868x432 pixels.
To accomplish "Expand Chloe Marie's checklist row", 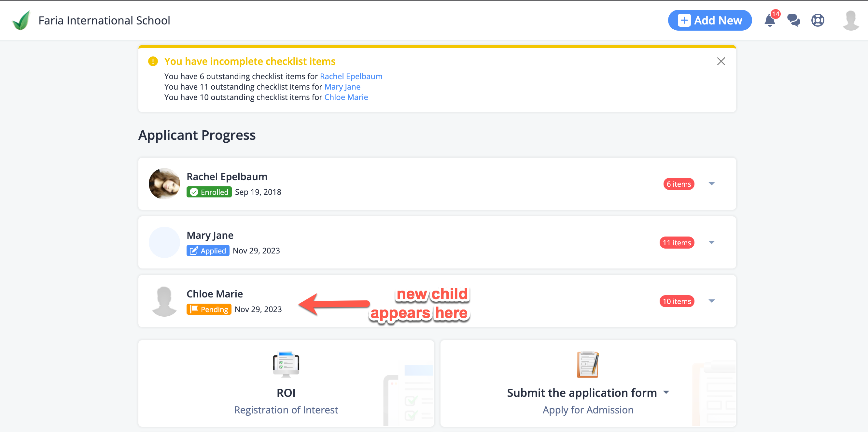I will [711, 301].
